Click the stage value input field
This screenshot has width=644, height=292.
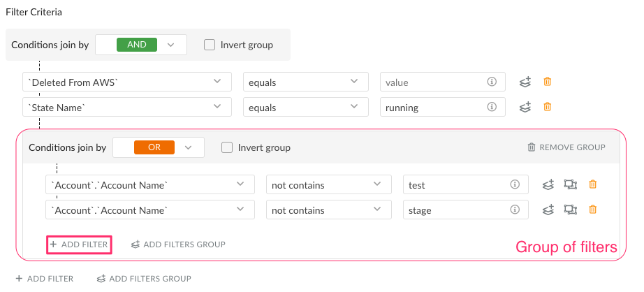(466, 210)
